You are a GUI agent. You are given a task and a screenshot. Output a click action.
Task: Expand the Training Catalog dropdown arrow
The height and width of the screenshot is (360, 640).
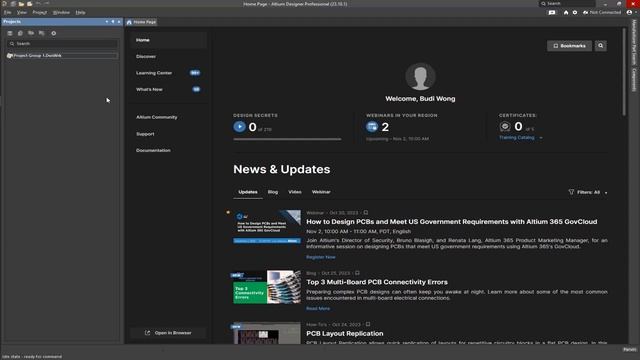click(541, 138)
